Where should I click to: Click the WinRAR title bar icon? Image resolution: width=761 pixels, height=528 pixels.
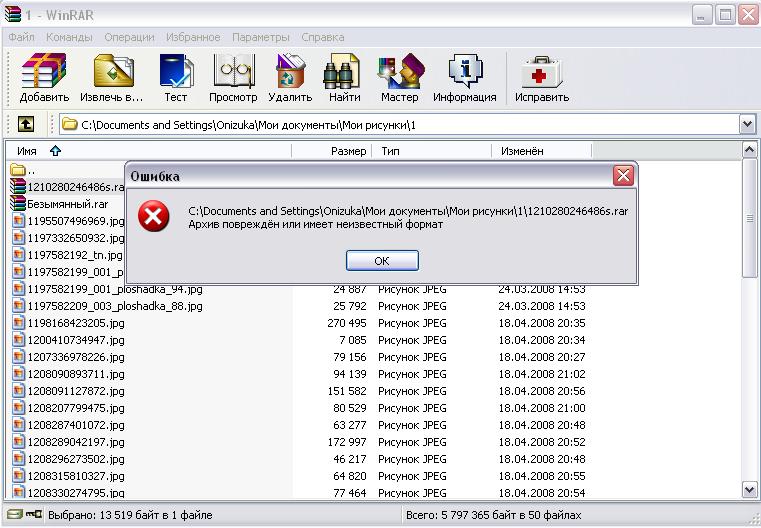pos(13,15)
